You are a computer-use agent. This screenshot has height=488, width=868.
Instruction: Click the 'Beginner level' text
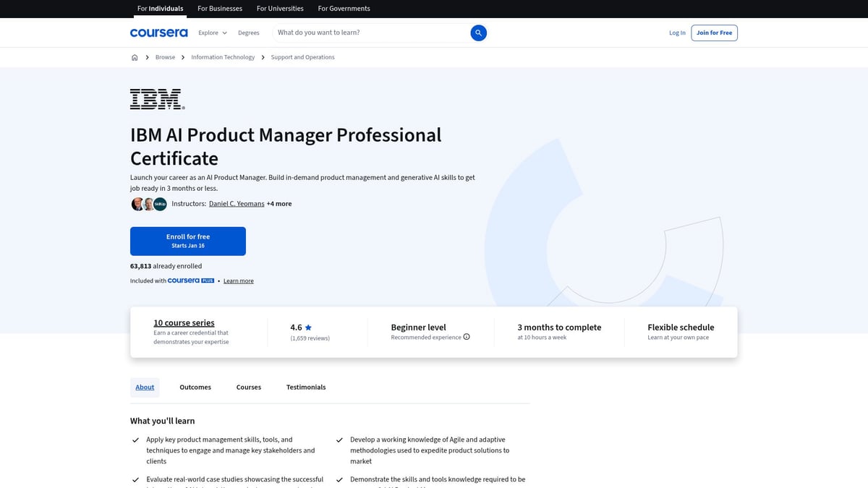coord(419,328)
